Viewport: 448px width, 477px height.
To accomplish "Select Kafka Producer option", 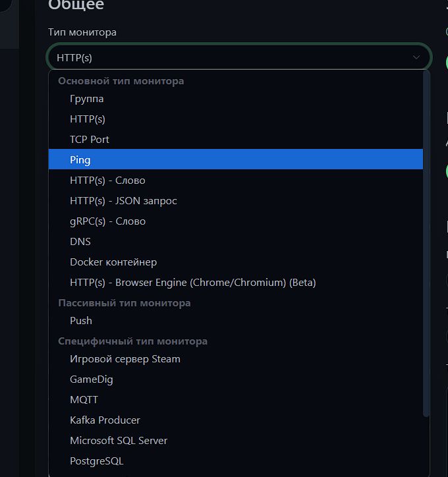I will [236, 420].
